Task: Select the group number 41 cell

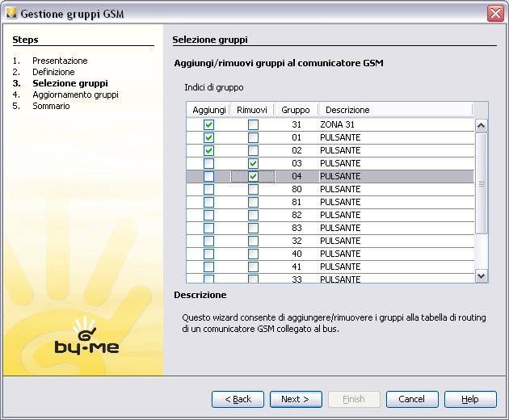Action: click(x=297, y=267)
